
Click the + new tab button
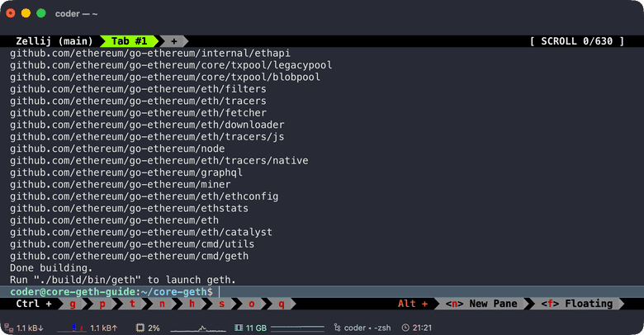tap(174, 41)
